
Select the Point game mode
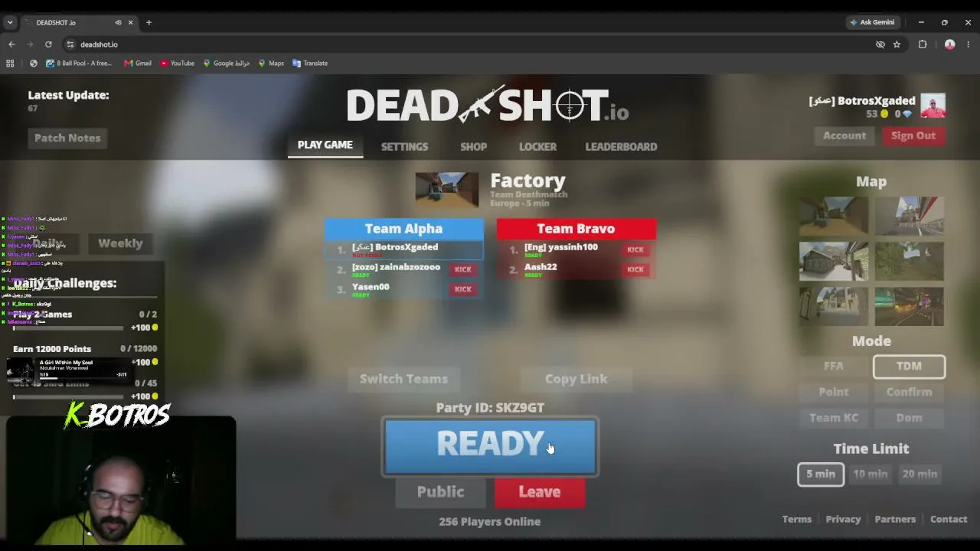(834, 392)
